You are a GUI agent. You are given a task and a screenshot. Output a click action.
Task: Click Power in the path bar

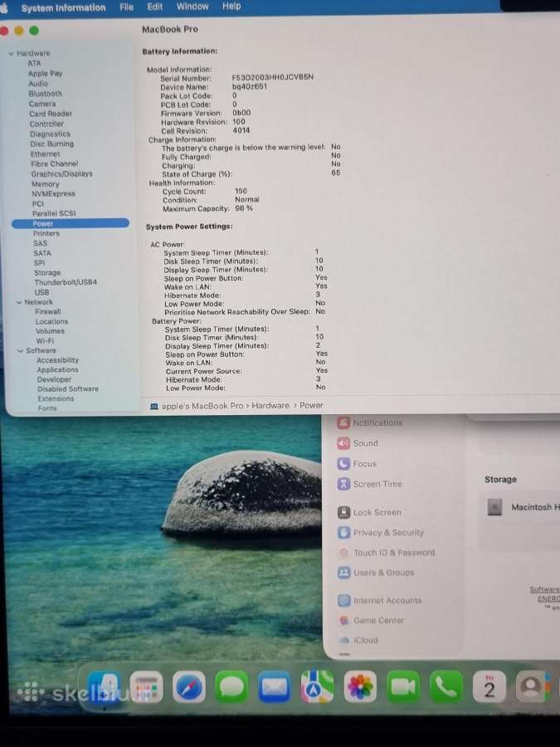(x=311, y=405)
